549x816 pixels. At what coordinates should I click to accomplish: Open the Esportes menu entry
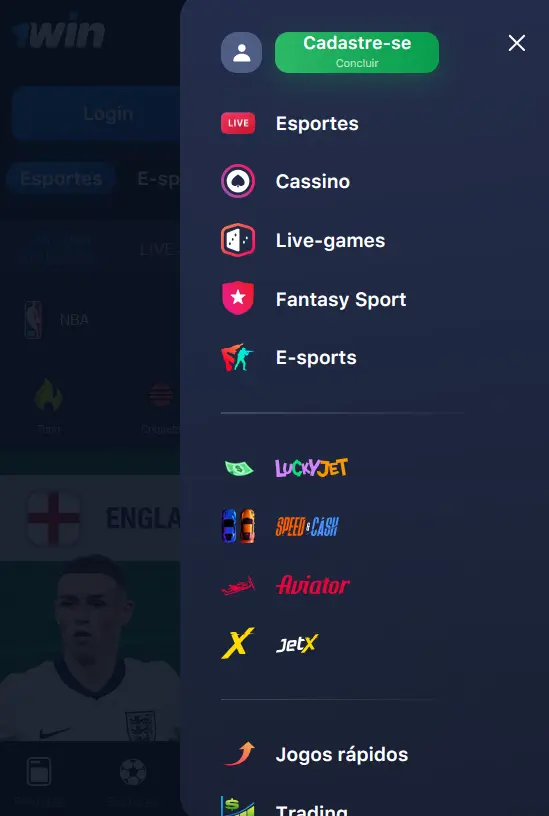317,123
